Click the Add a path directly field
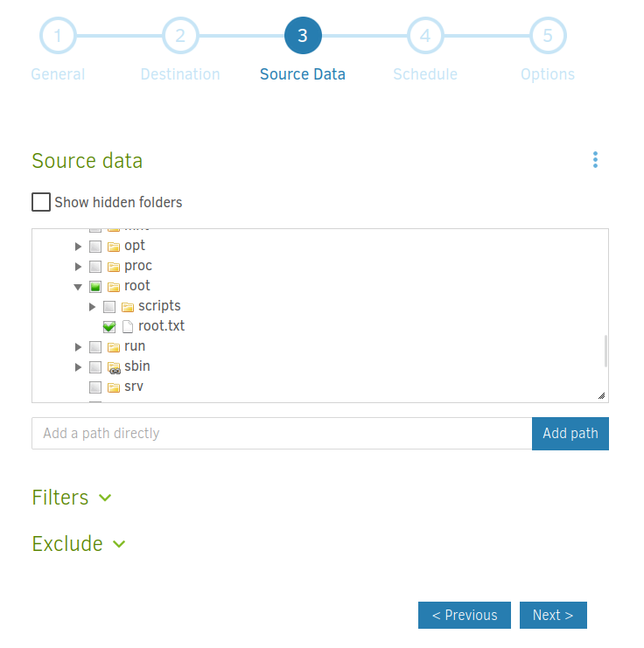Viewport: 644px width, 648px height. click(x=281, y=434)
